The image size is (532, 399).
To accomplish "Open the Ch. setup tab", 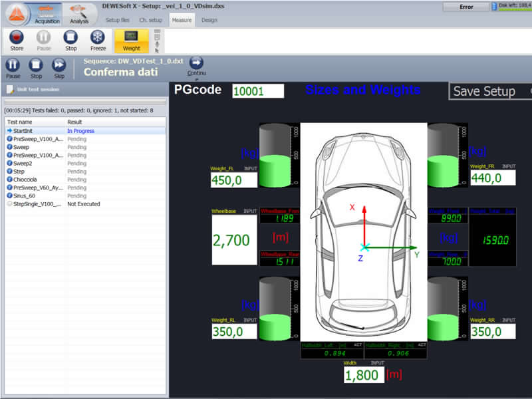I will coord(151,20).
